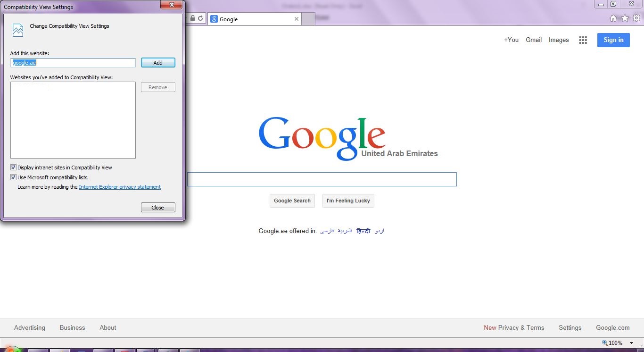Viewport: 644px width, 352px height.
Task: Click the Remove button in dialog
Action: tap(158, 87)
